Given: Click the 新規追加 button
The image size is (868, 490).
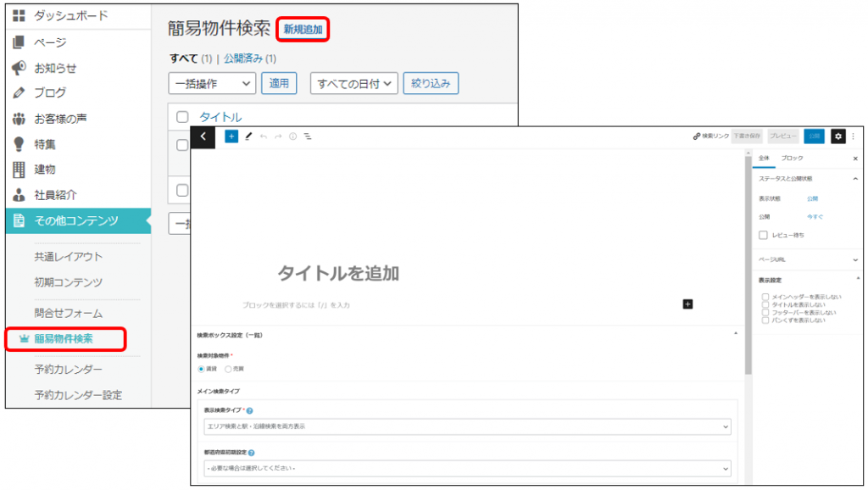Looking at the screenshot, I should pos(303,29).
